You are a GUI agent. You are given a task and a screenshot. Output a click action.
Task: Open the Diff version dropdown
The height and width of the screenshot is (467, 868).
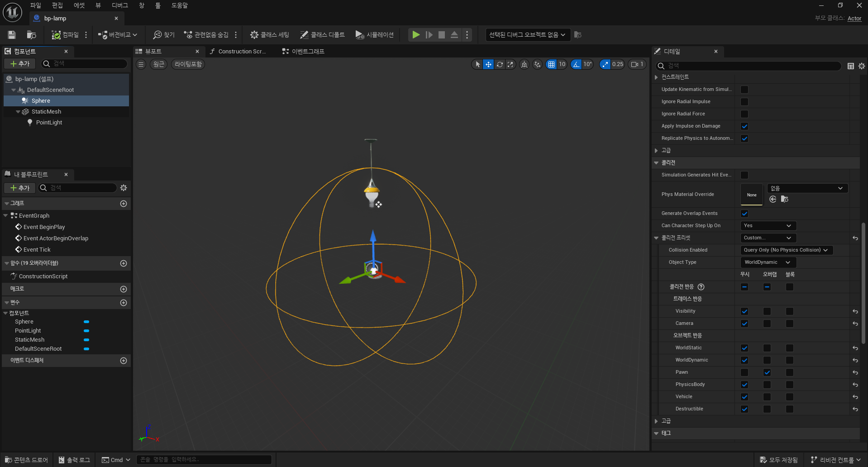click(x=117, y=35)
